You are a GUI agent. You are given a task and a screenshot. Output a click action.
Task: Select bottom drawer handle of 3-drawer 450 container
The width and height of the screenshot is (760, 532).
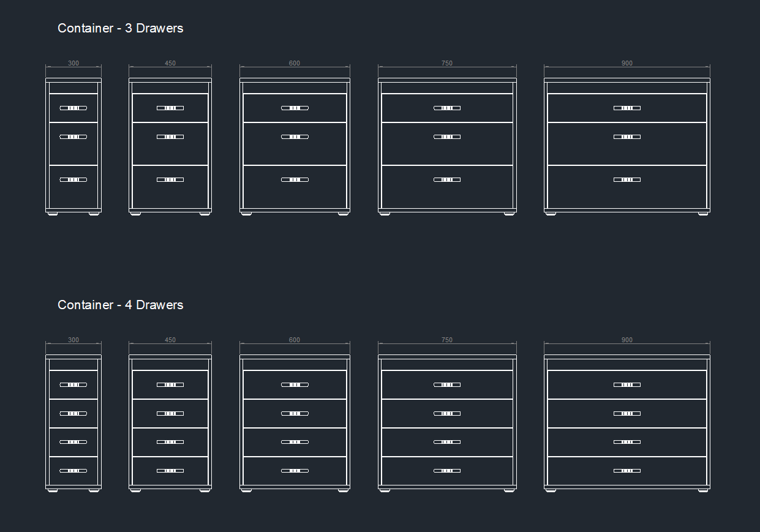click(x=170, y=180)
